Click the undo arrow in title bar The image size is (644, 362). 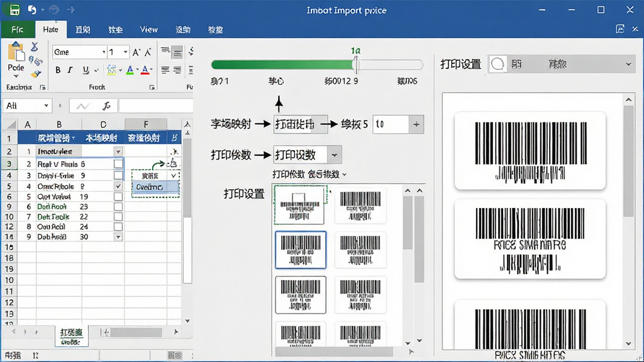pos(32,9)
